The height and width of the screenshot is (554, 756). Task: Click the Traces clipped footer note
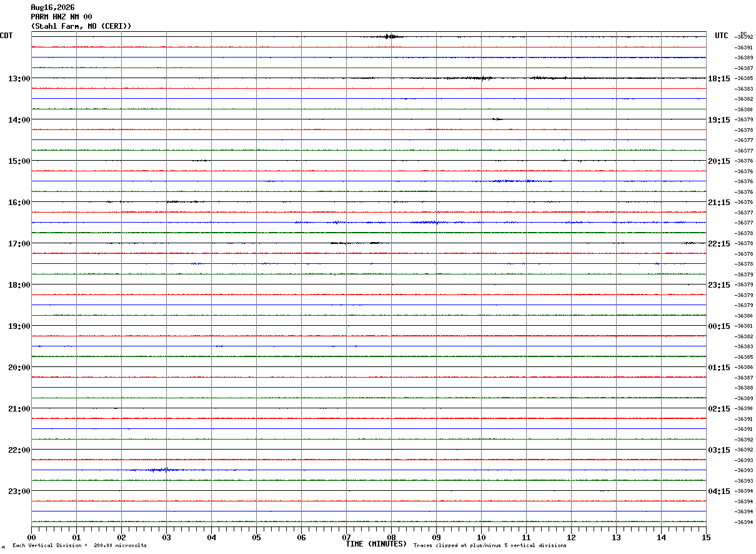click(490, 546)
